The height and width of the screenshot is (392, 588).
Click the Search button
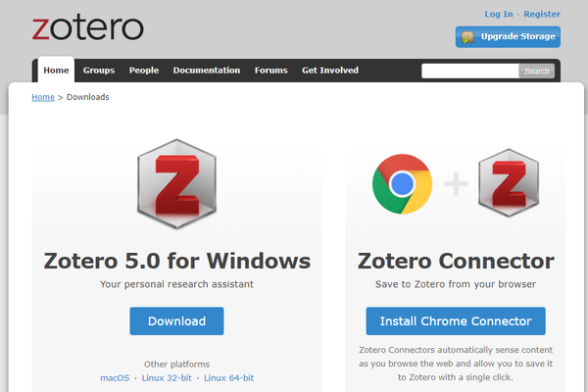click(x=537, y=71)
